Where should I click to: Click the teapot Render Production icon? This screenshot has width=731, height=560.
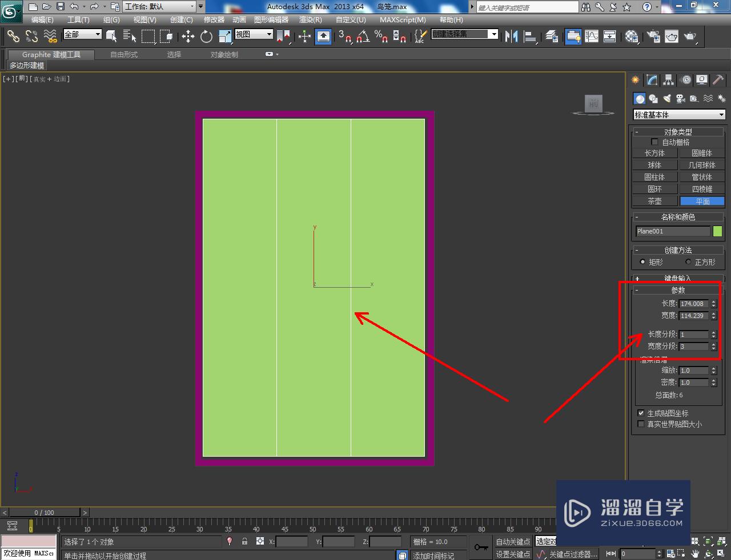[x=690, y=37]
